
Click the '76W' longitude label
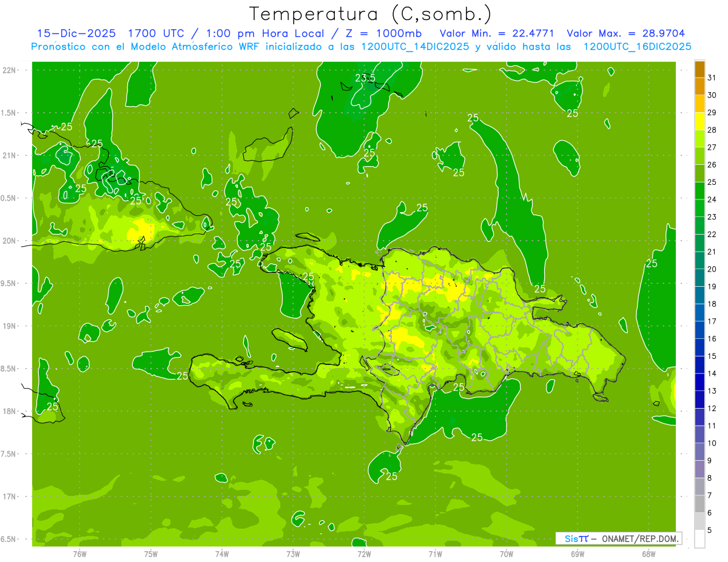click(79, 554)
